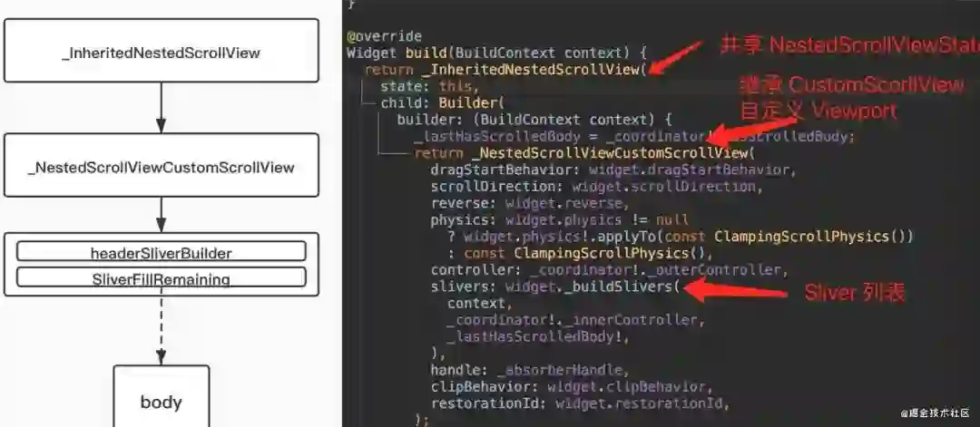Select the _NestedScrollViewCustomScrollView diagram box
Screen dimensions: 980x427
pyautogui.click(x=162, y=165)
